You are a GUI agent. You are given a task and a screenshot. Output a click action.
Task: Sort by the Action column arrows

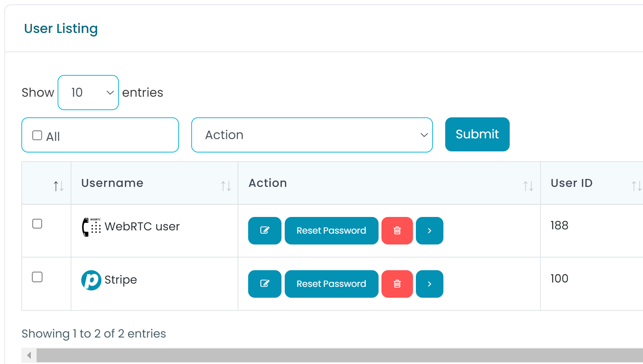528,186
